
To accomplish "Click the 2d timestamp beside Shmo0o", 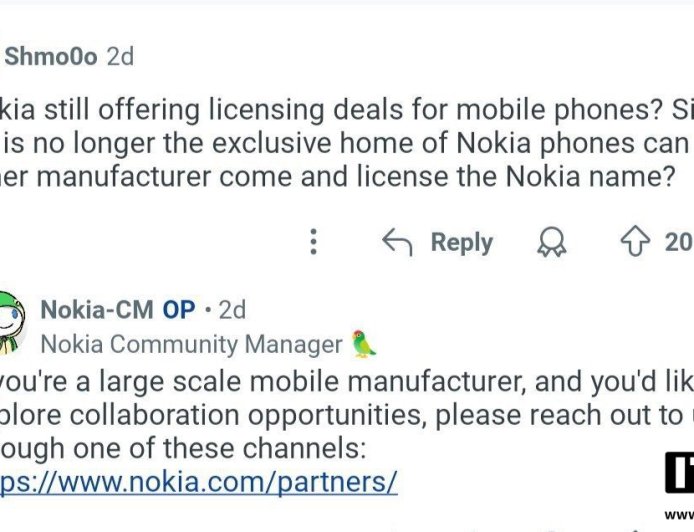I will click(x=120, y=57).
